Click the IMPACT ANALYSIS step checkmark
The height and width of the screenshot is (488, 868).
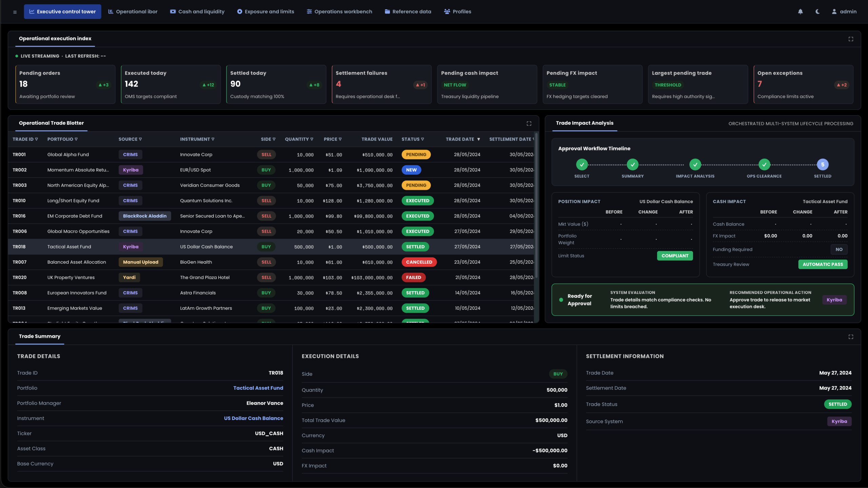pos(695,165)
